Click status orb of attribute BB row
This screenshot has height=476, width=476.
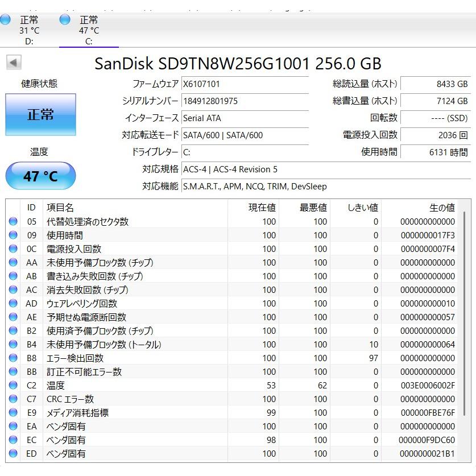pos(13,371)
